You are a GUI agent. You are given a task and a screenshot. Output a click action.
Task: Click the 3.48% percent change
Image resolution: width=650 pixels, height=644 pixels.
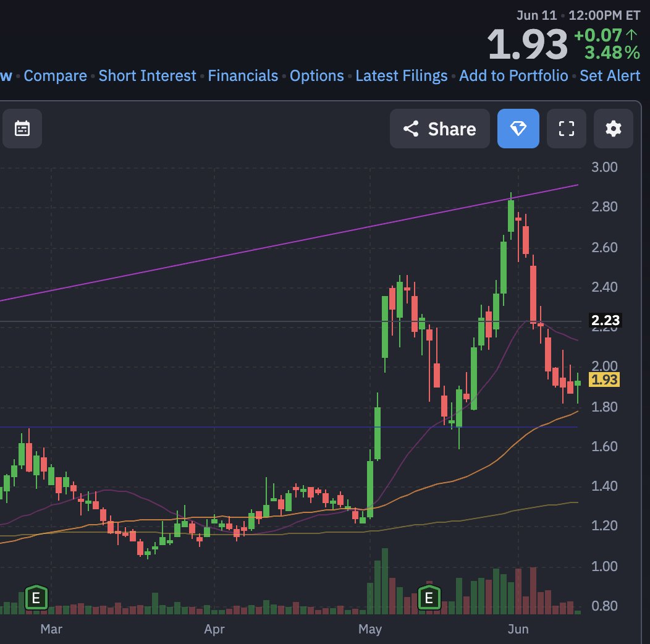tap(612, 53)
